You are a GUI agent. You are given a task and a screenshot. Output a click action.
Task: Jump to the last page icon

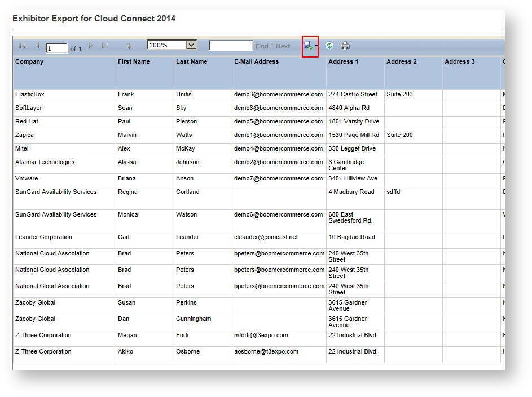105,46
